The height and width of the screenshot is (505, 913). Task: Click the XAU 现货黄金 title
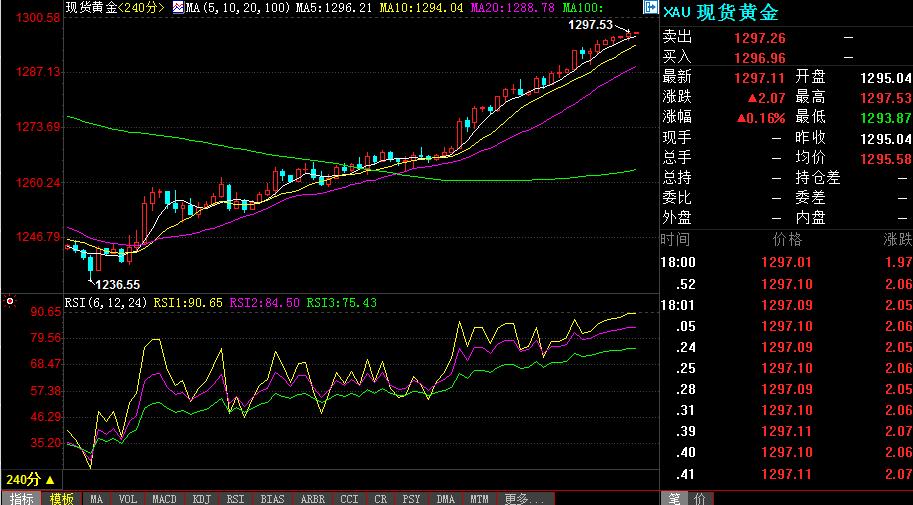tap(721, 12)
